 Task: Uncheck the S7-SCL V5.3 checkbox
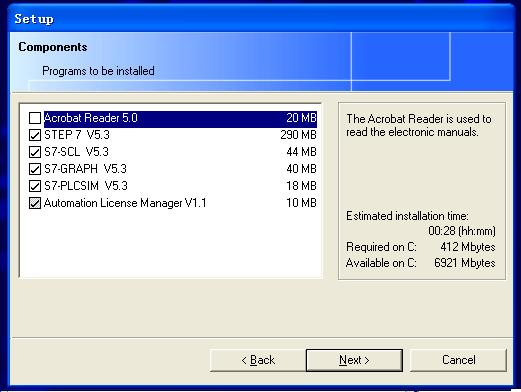point(35,152)
